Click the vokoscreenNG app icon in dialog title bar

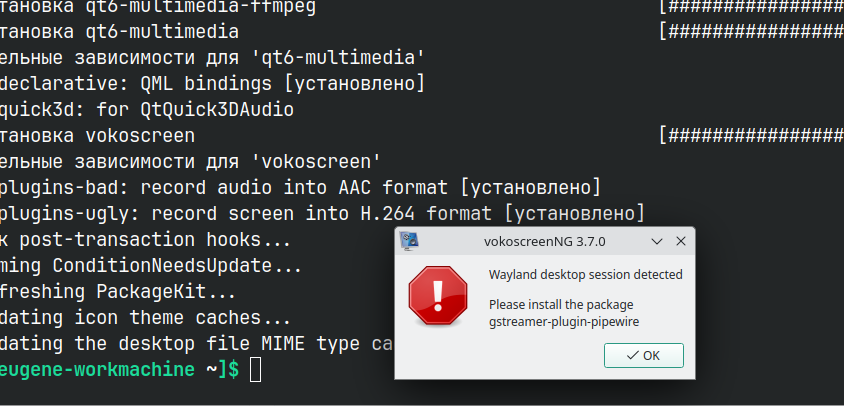[410, 241]
